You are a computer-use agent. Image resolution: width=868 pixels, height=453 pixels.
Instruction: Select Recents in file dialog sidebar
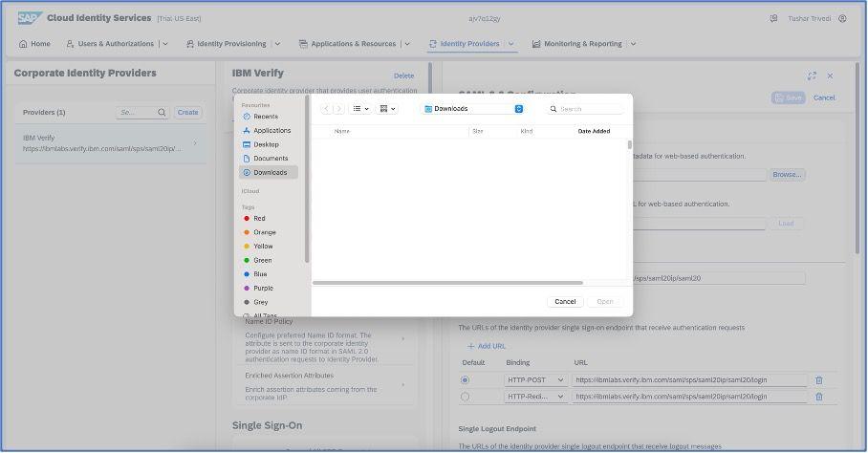(269, 117)
